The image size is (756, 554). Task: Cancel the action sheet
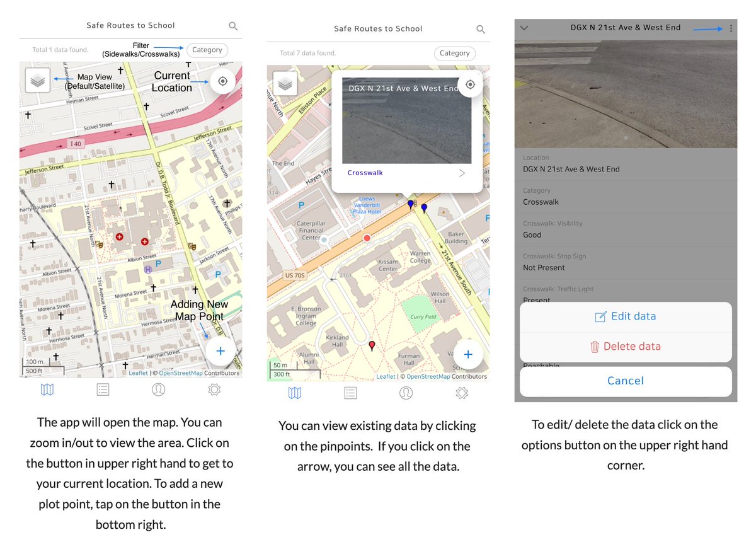pyautogui.click(x=626, y=381)
